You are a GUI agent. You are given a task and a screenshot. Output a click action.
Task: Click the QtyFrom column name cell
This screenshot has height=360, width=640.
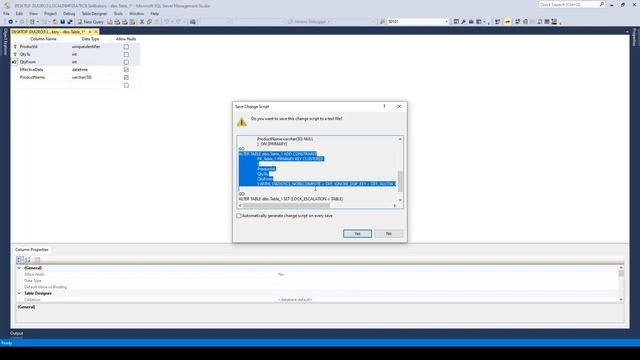tap(44, 62)
